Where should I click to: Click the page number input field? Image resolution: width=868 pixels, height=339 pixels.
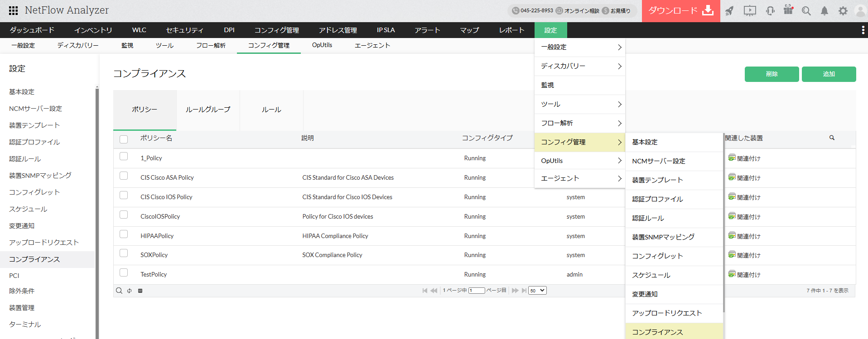(x=477, y=291)
